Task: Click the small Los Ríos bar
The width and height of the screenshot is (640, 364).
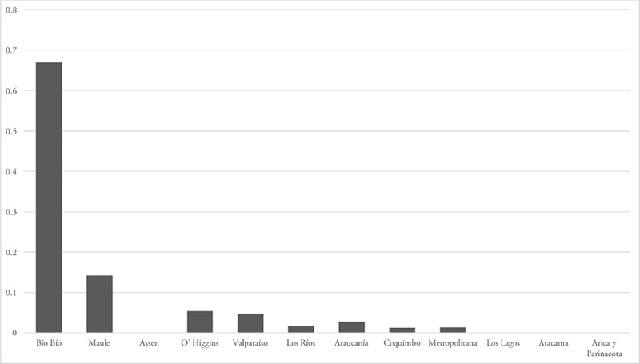Action: point(301,329)
